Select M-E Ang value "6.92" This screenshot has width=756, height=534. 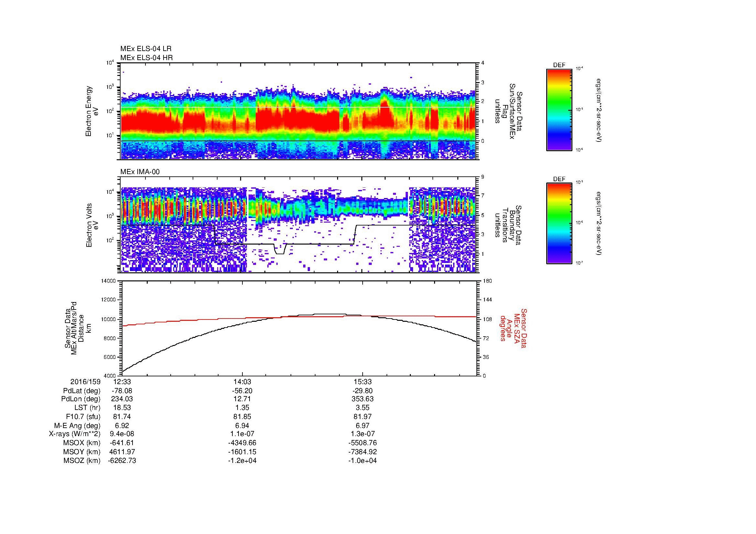coord(122,425)
